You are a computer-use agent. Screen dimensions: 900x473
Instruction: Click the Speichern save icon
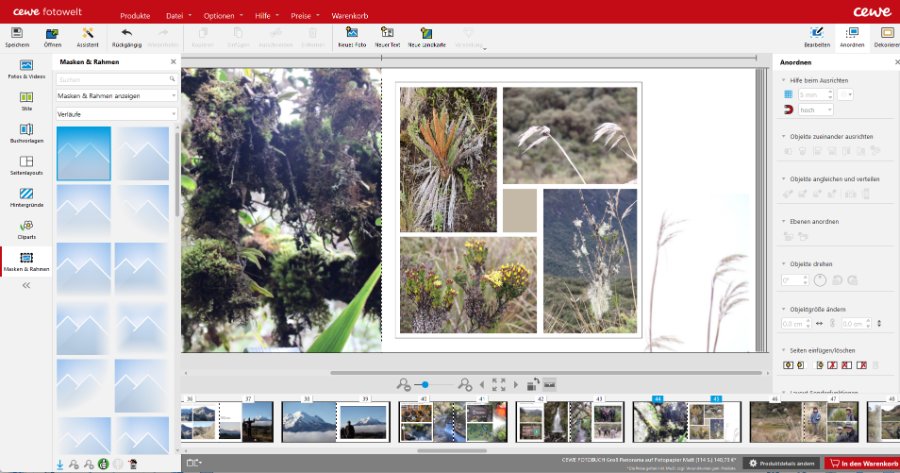click(17, 34)
